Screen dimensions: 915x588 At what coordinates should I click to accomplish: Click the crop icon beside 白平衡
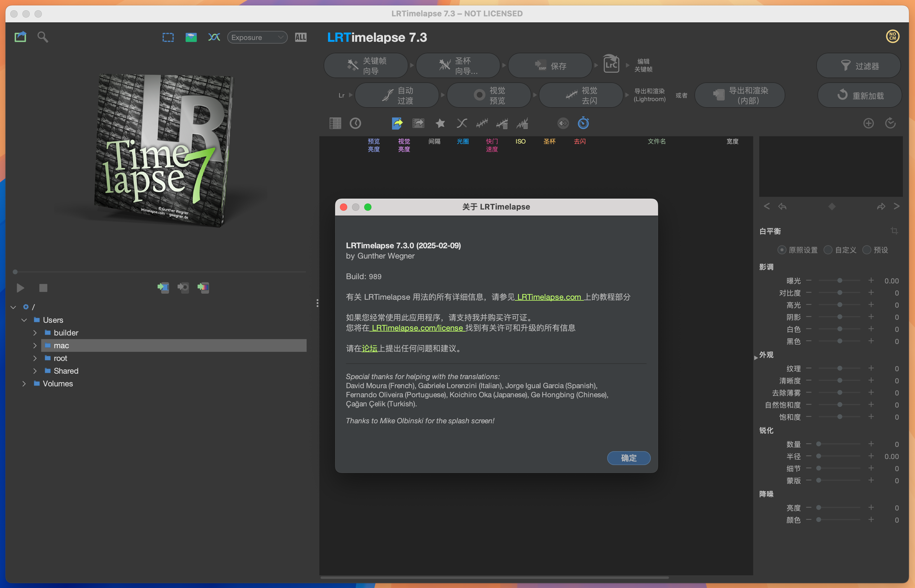coord(894,231)
